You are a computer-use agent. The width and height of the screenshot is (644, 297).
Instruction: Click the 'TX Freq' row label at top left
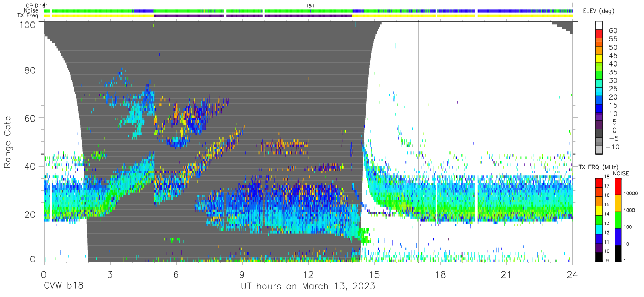[29, 15]
